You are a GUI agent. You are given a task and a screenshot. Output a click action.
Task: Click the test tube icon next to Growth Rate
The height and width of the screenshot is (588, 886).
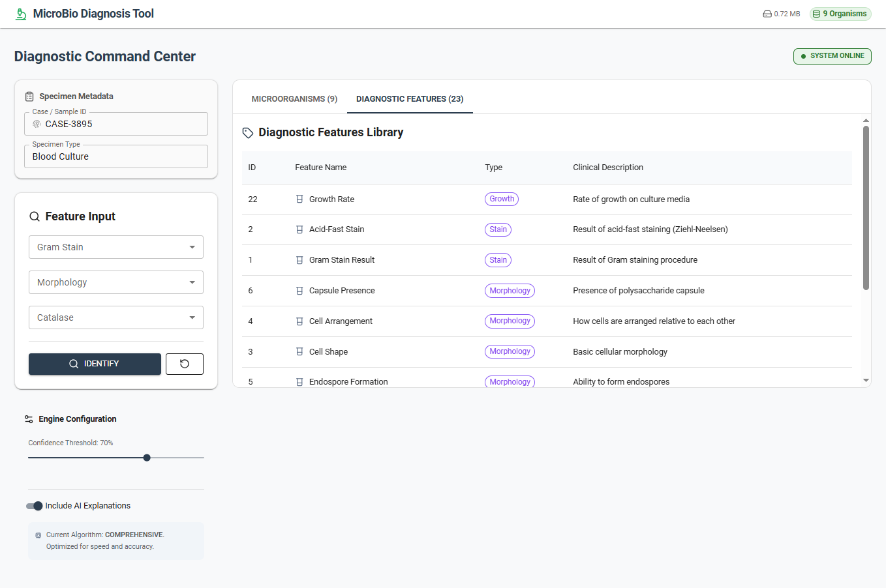click(x=299, y=199)
